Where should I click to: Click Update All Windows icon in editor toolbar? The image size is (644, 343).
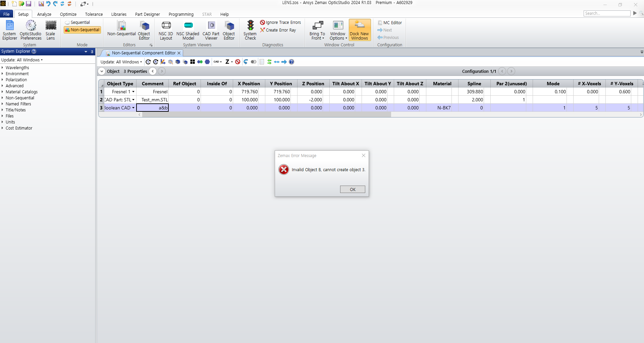click(x=156, y=62)
